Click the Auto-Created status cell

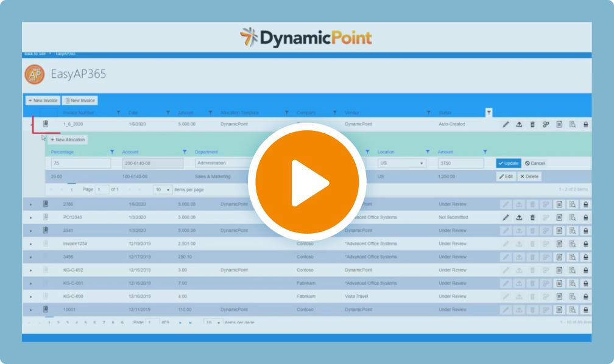point(452,124)
